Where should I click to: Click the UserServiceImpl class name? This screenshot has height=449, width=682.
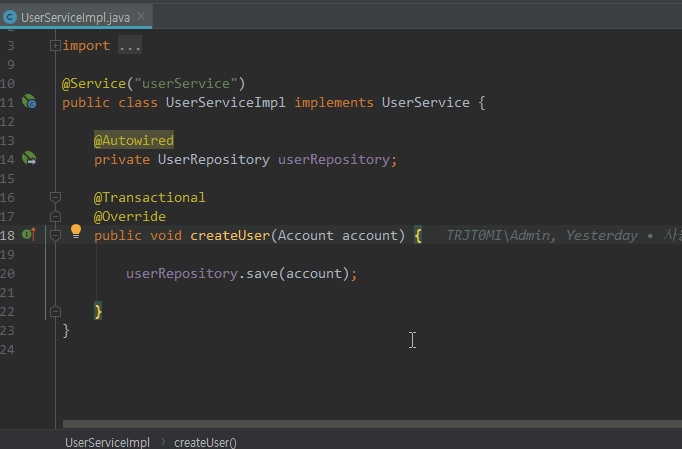225,102
